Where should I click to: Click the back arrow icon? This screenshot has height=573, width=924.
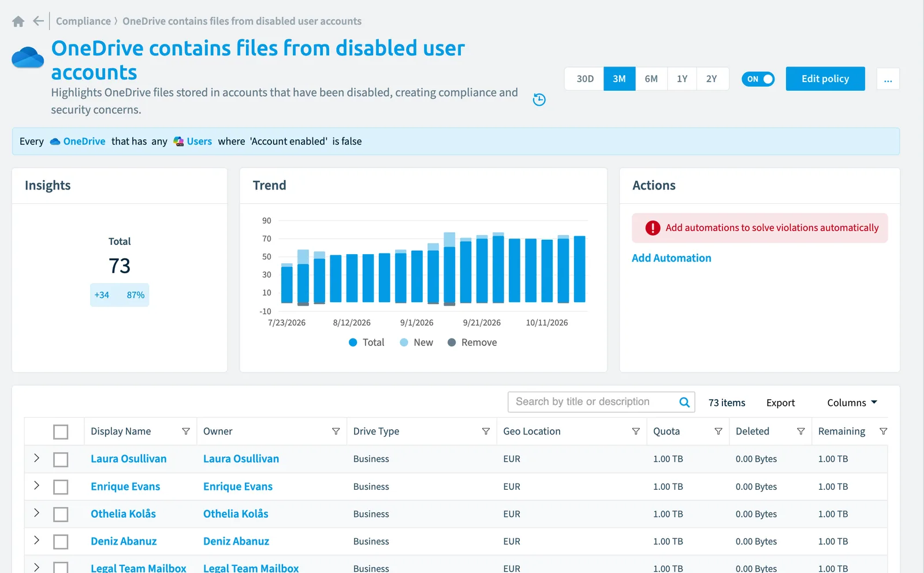click(x=38, y=21)
